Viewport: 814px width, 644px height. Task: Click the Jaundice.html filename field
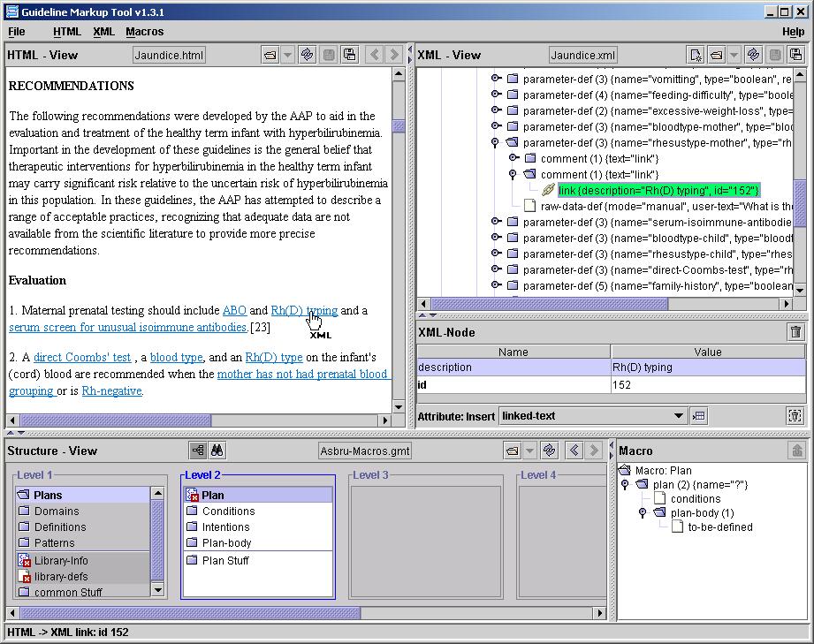coord(169,55)
